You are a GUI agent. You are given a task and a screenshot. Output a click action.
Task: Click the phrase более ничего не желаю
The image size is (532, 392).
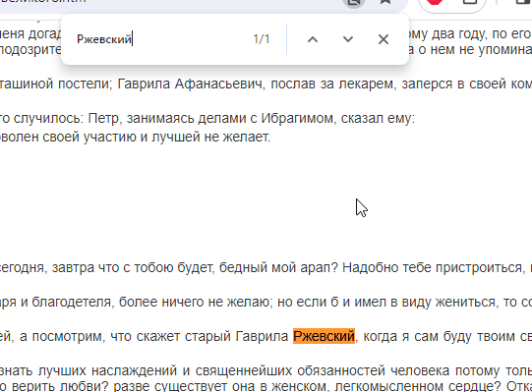click(196, 302)
